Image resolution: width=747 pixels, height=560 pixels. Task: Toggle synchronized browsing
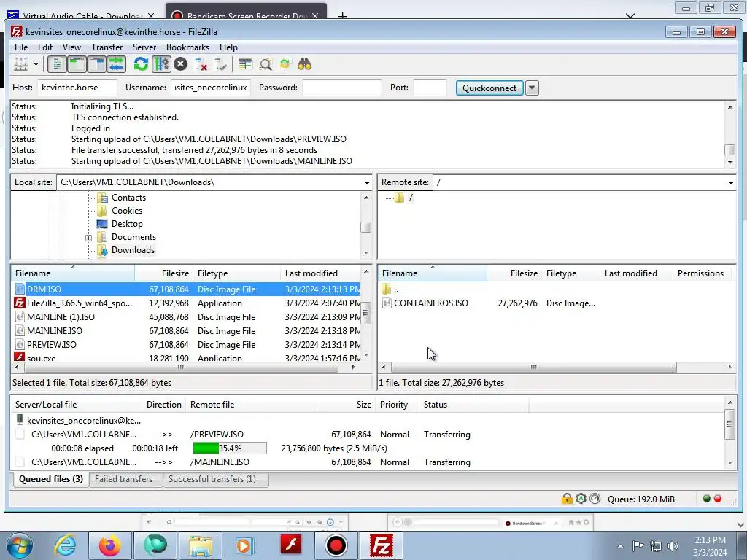point(285,64)
